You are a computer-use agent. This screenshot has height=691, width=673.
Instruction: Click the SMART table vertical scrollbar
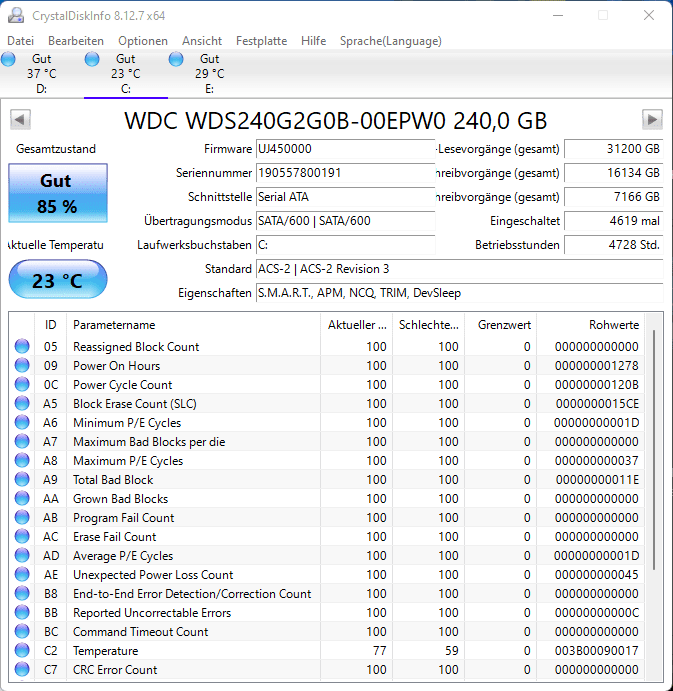(654, 450)
